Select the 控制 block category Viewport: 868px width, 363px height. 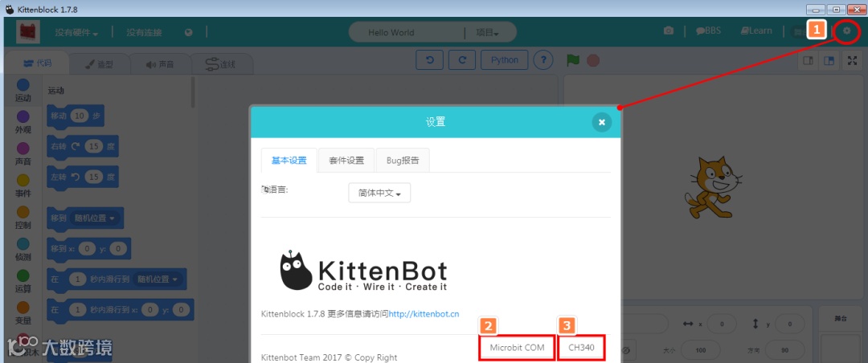[x=23, y=218]
